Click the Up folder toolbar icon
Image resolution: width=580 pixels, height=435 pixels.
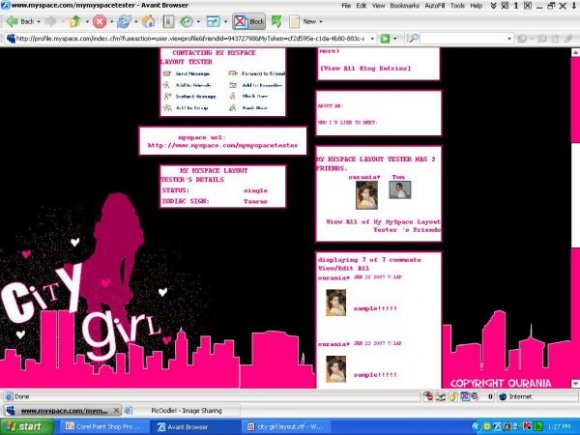tap(75, 21)
